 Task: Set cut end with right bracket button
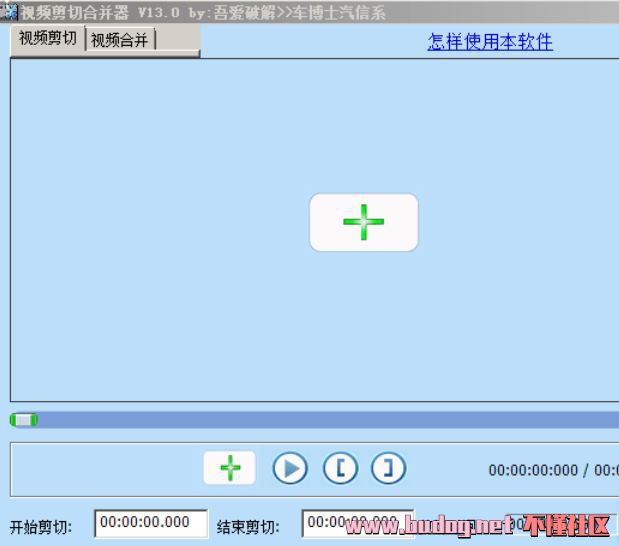[389, 468]
